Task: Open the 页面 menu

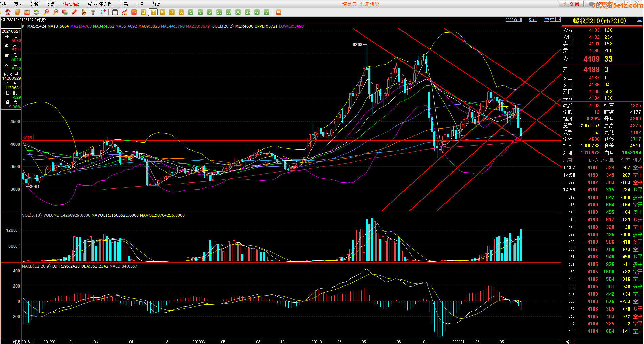Action: coord(18,4)
